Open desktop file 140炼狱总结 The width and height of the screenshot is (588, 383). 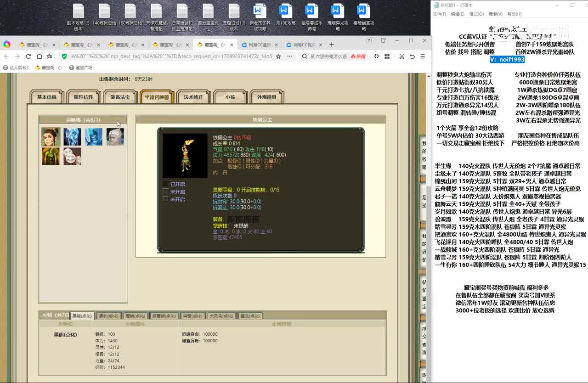pyautogui.click(x=104, y=15)
